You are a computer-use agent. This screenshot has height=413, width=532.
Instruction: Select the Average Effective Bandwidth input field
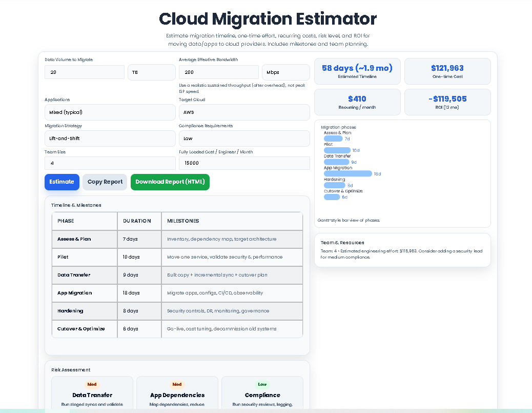(x=219, y=72)
